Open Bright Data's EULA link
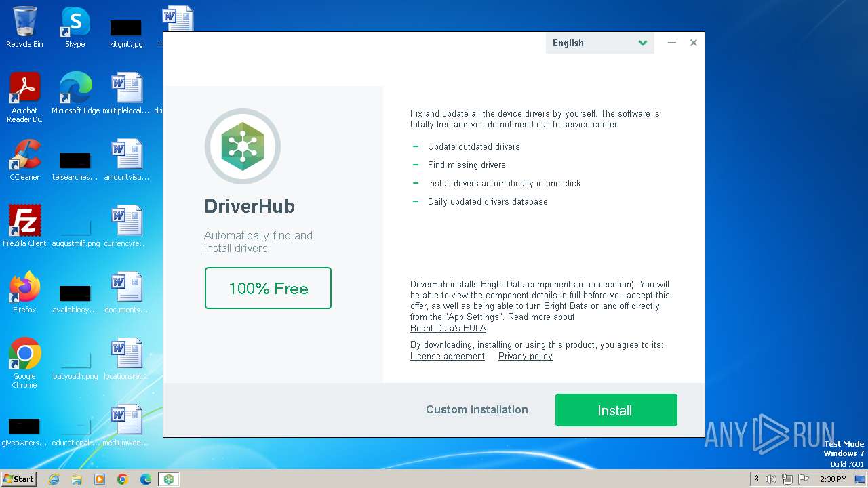868x488 pixels. (x=448, y=328)
